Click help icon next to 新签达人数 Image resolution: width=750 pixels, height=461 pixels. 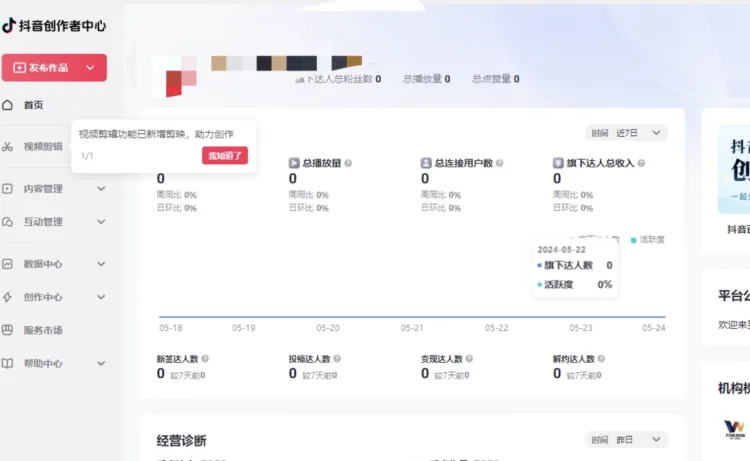[x=205, y=359]
